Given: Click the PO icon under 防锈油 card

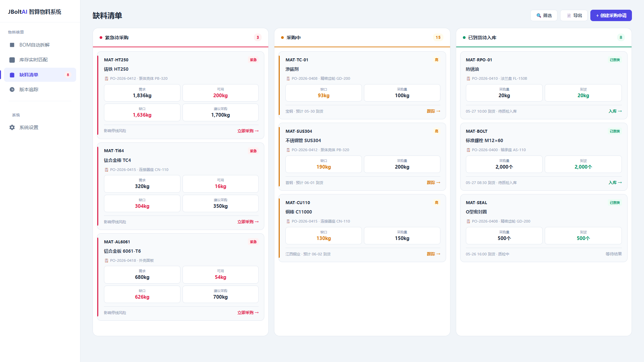Looking at the screenshot, I should point(468,78).
